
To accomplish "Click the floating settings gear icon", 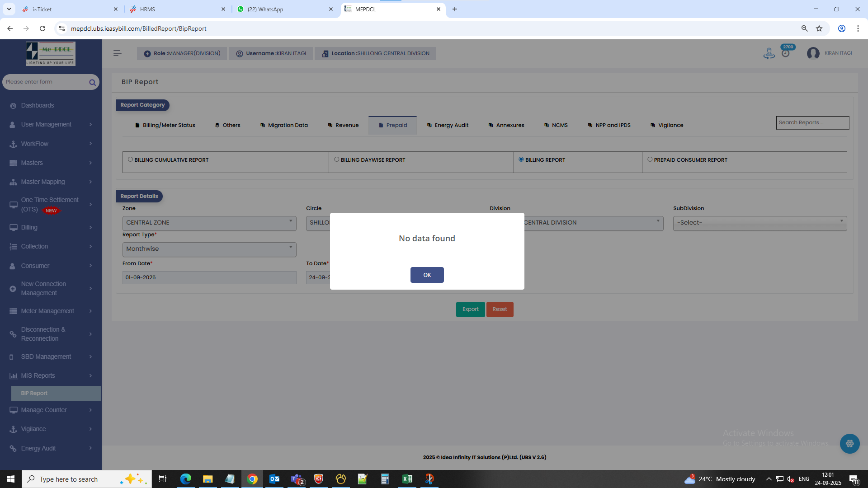I will click(x=849, y=444).
